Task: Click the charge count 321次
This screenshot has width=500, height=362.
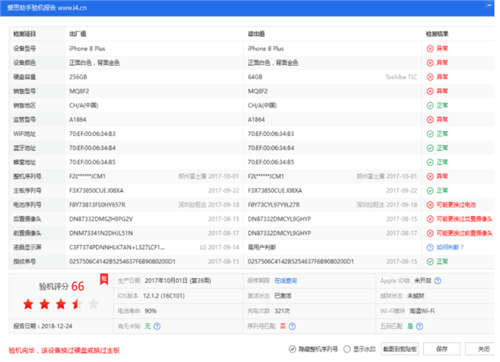Action: point(282,311)
